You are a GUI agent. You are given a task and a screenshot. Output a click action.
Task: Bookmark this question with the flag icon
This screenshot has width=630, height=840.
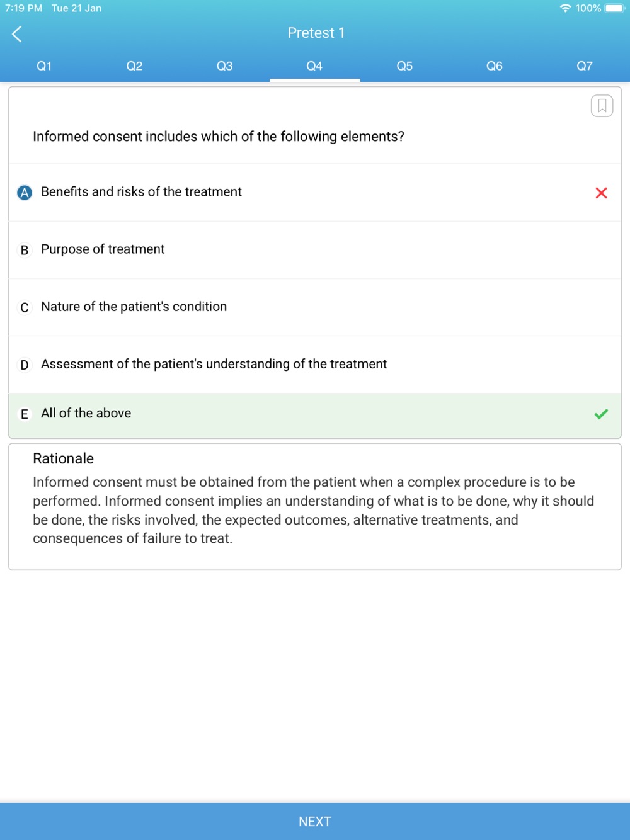pyautogui.click(x=602, y=106)
